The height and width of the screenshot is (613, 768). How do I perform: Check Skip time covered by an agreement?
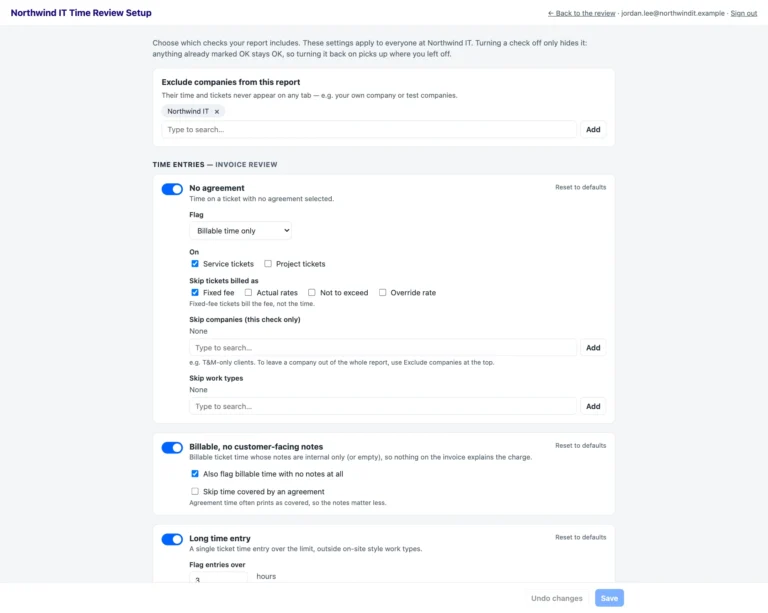[x=195, y=491]
